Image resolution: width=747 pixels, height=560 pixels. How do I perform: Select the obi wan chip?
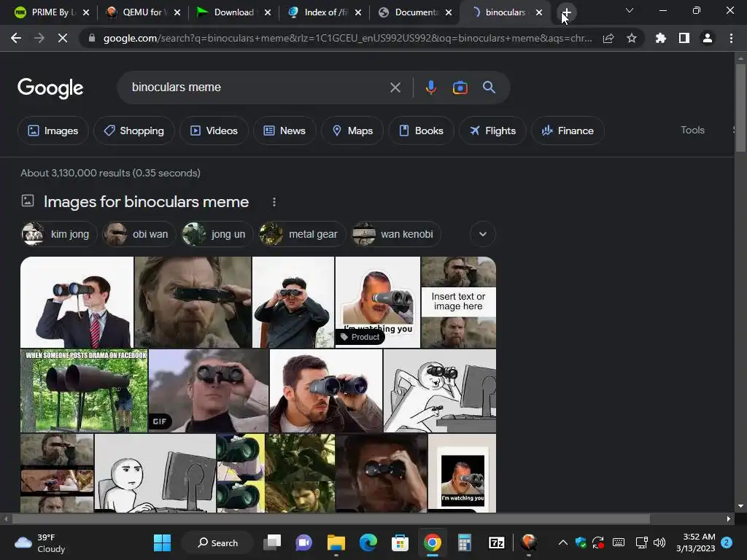[139, 234]
